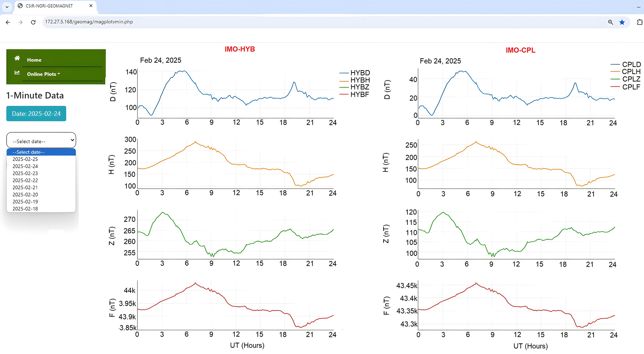The image size is (644, 354).
Task: Click the browser back arrow
Action: [x=8, y=22]
